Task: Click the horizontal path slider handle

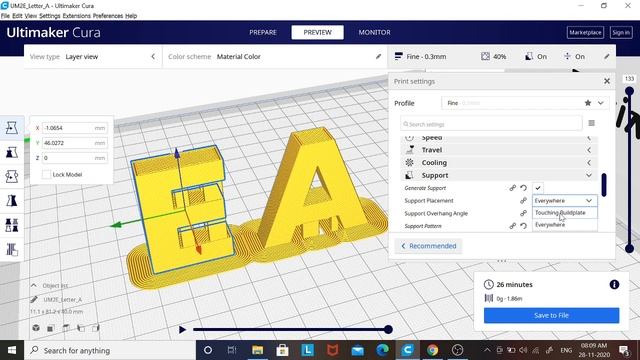Action: point(388,329)
